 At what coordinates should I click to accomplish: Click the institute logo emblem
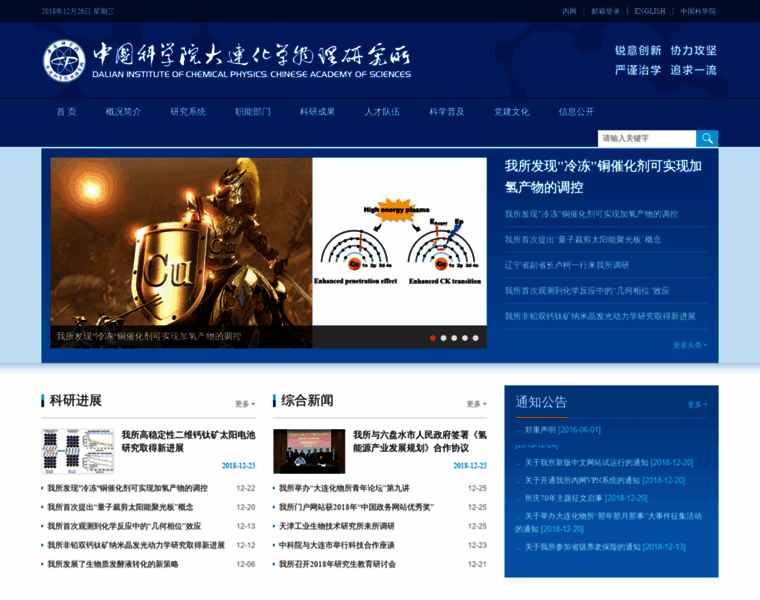coord(64,61)
